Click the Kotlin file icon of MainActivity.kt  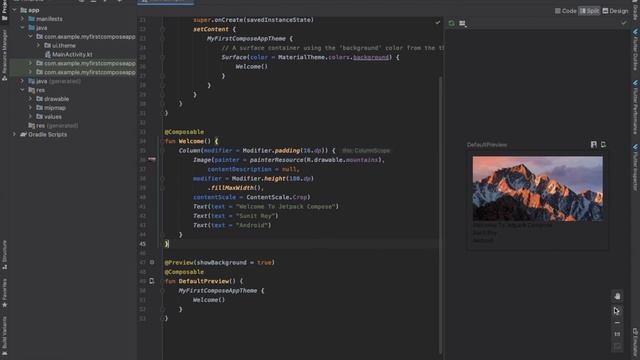coord(48,54)
